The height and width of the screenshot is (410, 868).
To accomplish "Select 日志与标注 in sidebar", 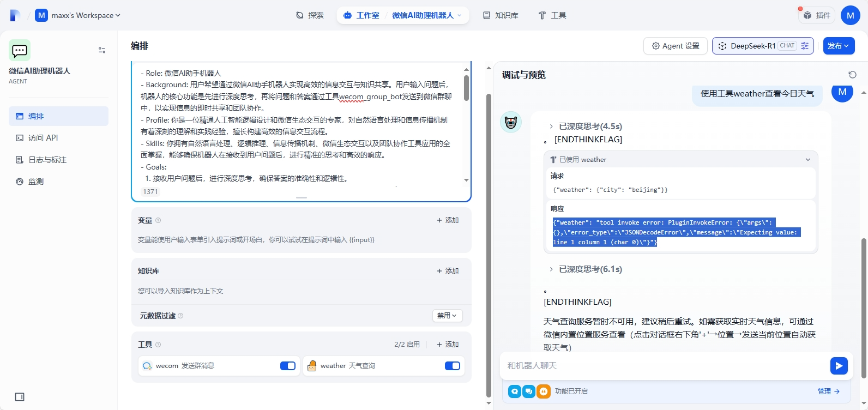I will coord(58,160).
